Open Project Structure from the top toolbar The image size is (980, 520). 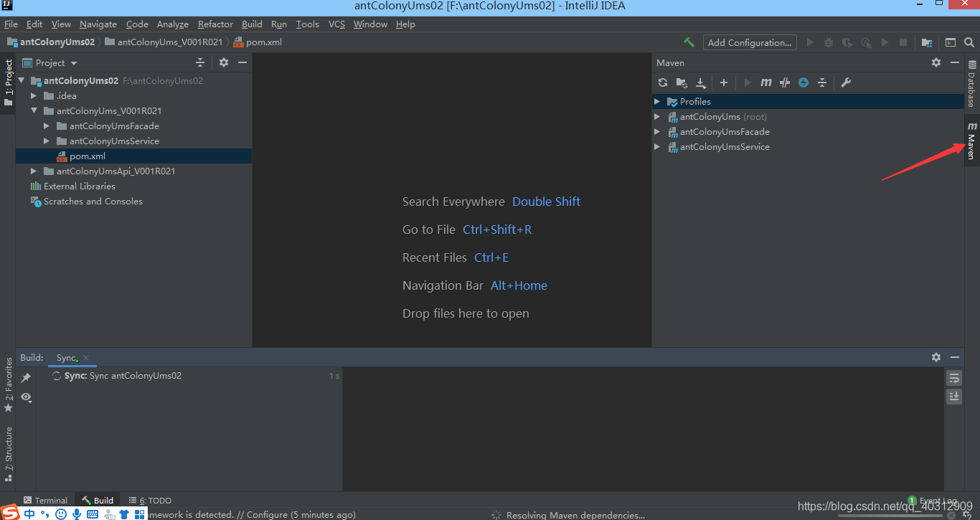[927, 42]
